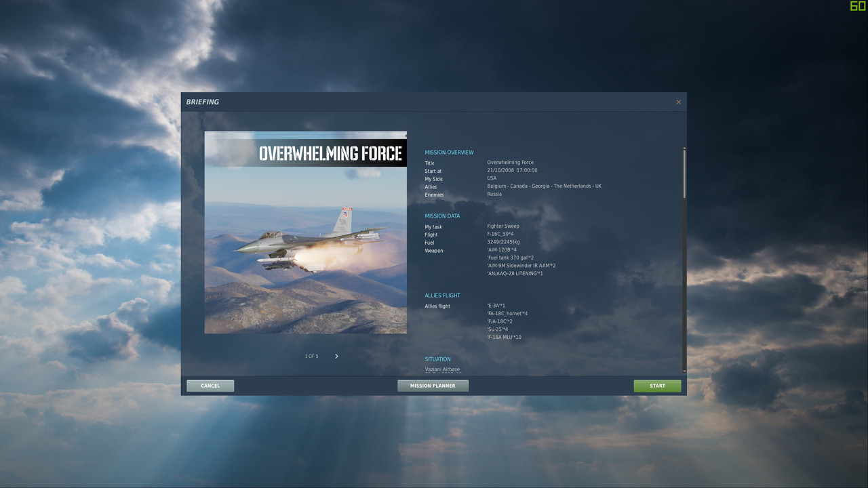Screen dimensions: 868x488
Task: Click the 'My task' field label
Action: click(x=433, y=227)
